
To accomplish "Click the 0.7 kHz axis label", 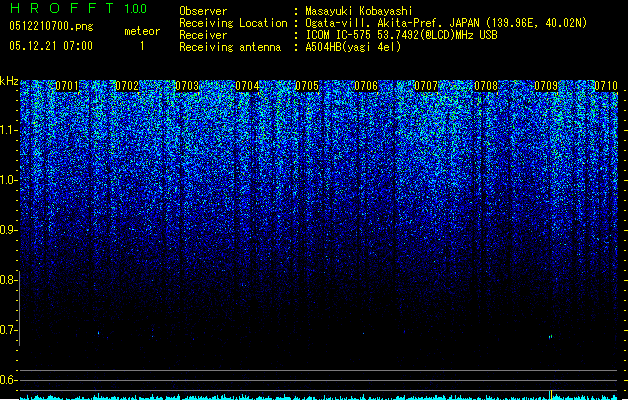I will tap(9, 330).
